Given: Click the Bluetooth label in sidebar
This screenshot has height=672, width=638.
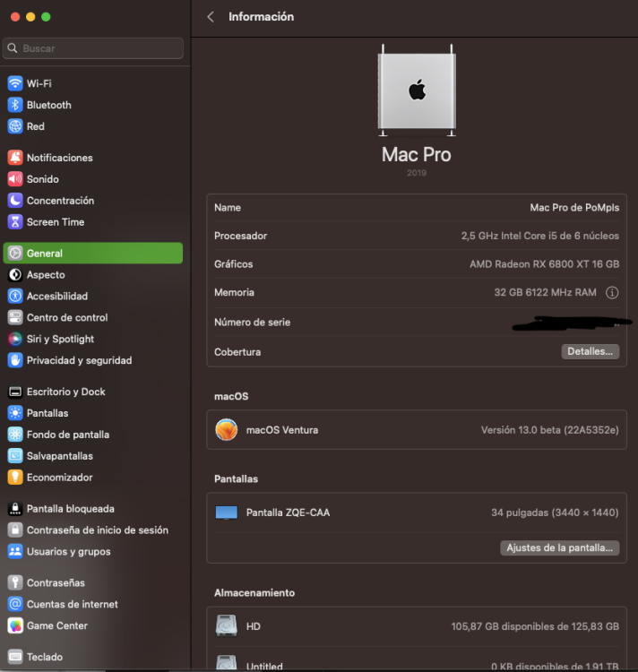Looking at the screenshot, I should coord(49,105).
